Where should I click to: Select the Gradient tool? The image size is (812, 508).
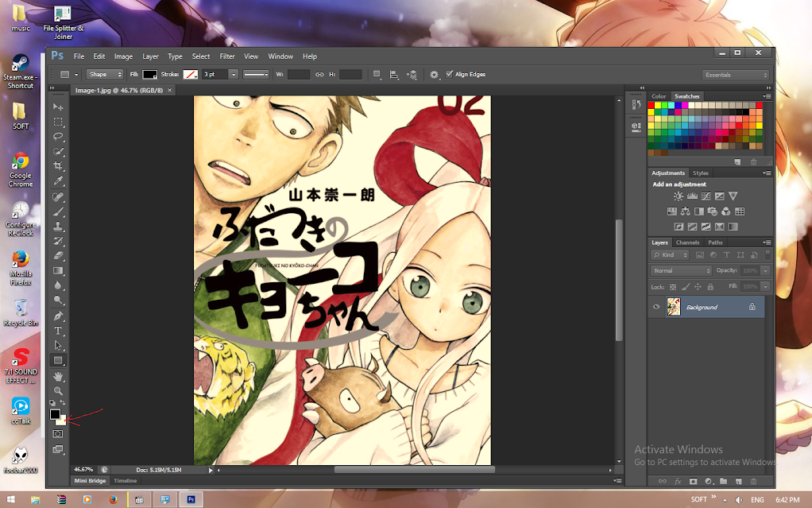(58, 270)
